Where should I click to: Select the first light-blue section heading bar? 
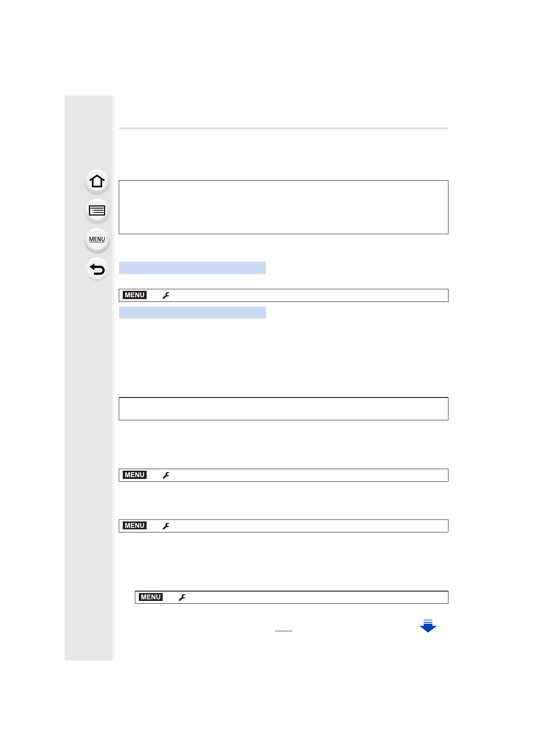pos(192,268)
